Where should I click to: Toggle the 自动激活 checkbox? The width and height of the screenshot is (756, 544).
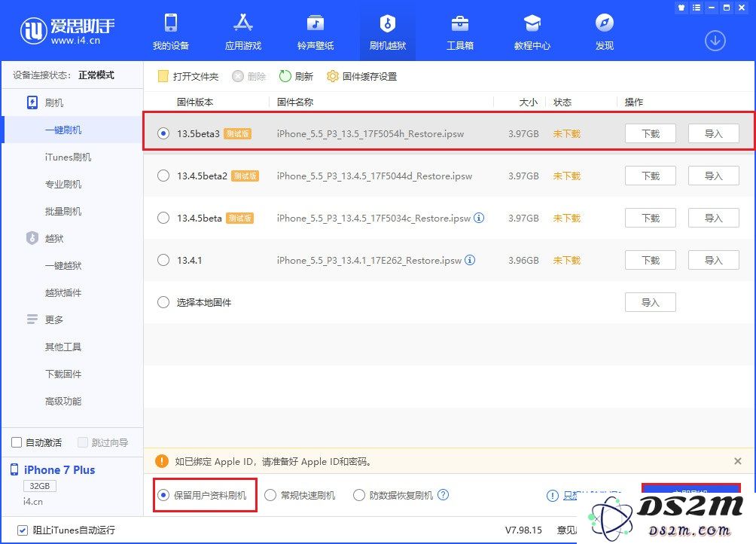click(17, 442)
